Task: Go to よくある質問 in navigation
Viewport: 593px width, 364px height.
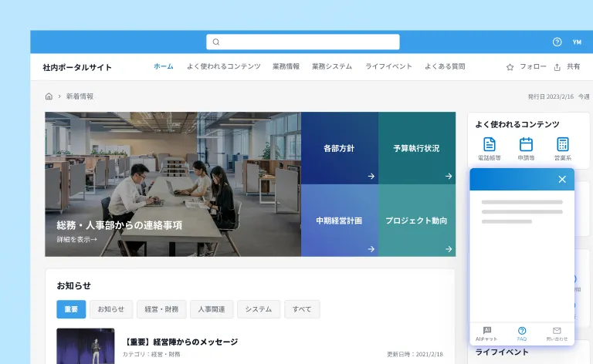Action: [445, 66]
